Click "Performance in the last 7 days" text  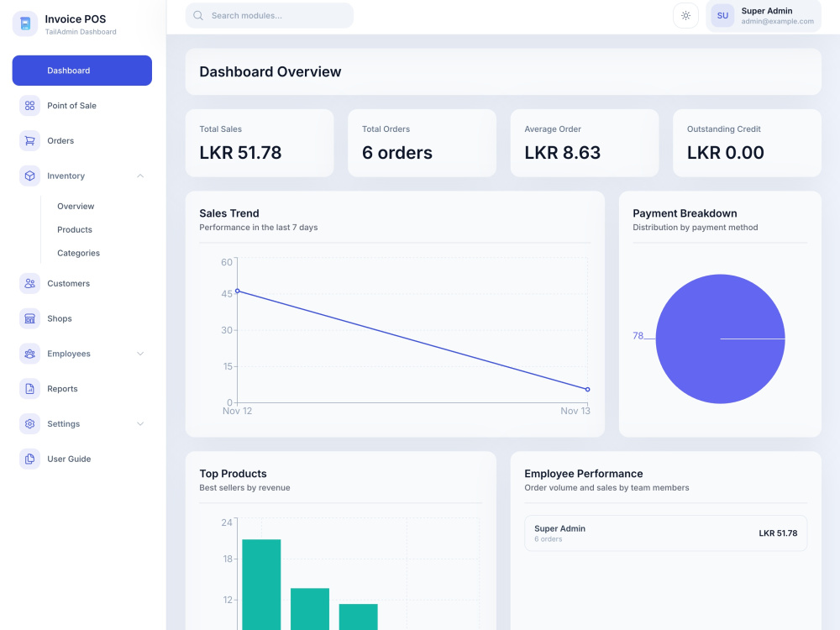click(x=258, y=228)
